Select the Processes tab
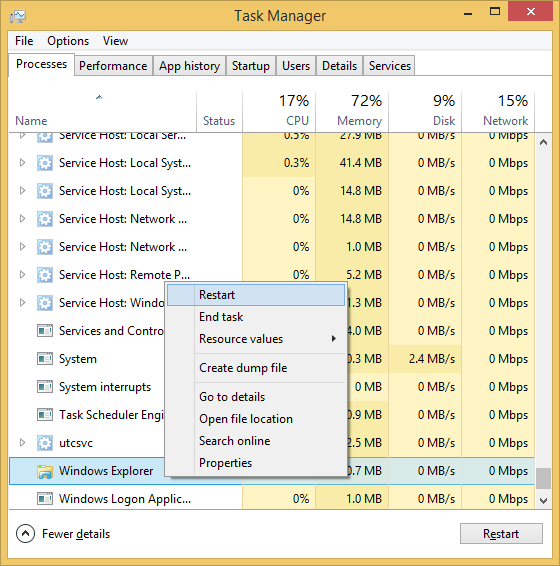 point(42,64)
